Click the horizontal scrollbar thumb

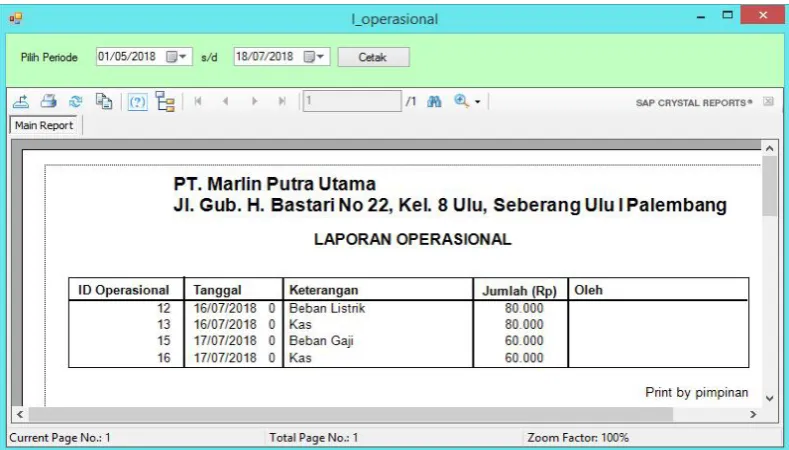point(351,415)
